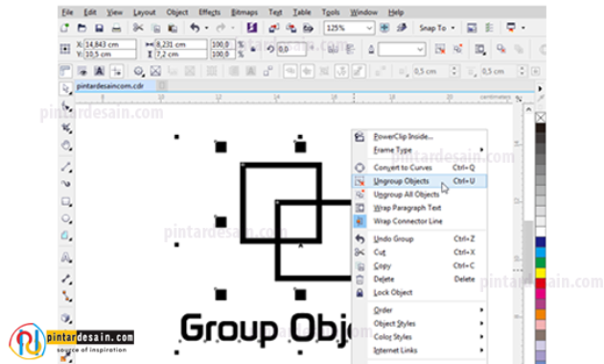This screenshot has height=364, width=604.
Task: Choose Delete in context menu
Action: [x=420, y=279]
